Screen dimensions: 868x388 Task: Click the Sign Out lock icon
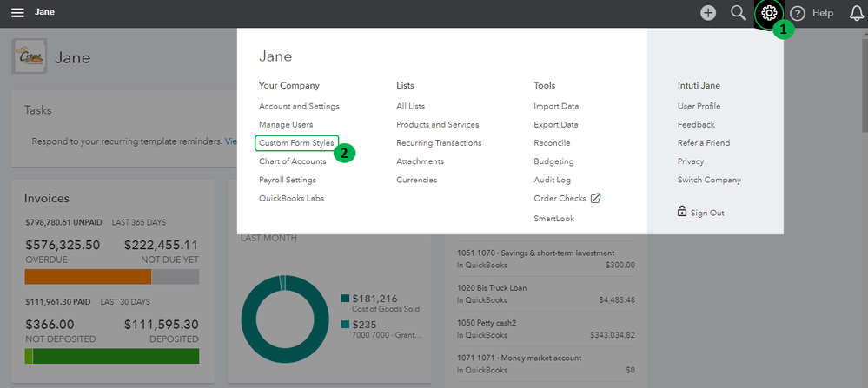tap(682, 212)
